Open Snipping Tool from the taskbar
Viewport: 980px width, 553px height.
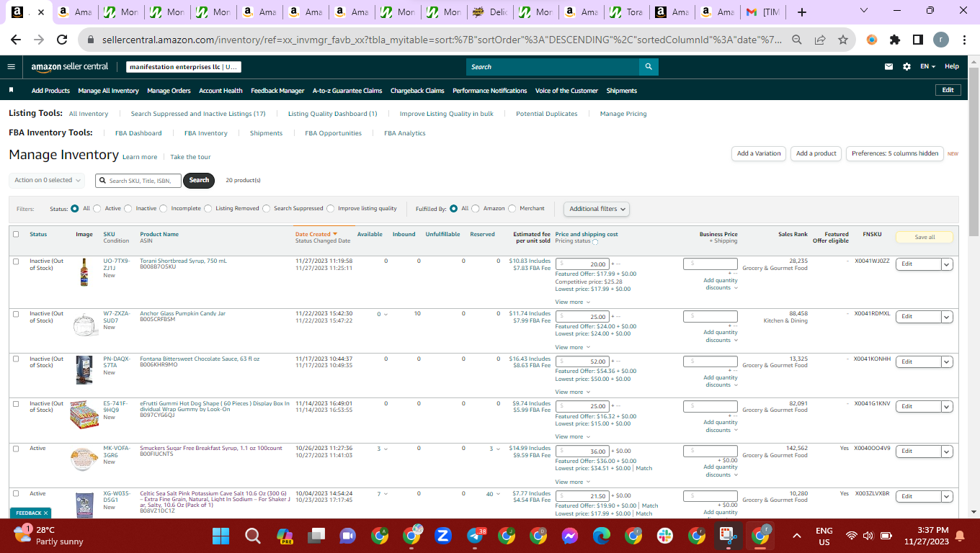tap(729, 536)
